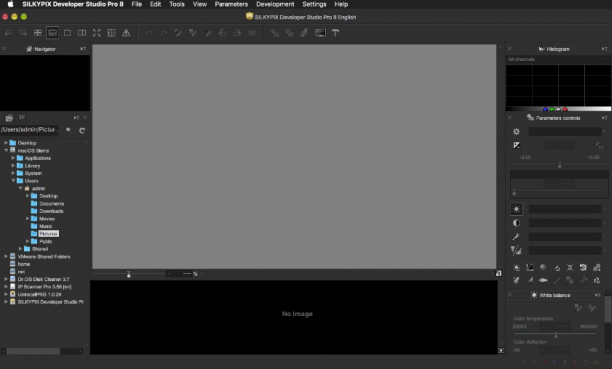
Task: Click the monitor display icon in toolbar
Action: click(x=320, y=33)
